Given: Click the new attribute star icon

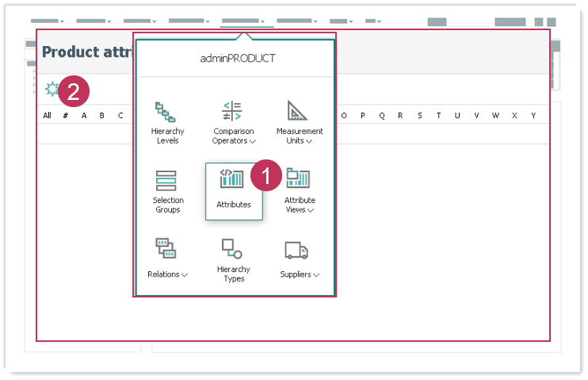Looking at the screenshot, I should coord(52,88).
